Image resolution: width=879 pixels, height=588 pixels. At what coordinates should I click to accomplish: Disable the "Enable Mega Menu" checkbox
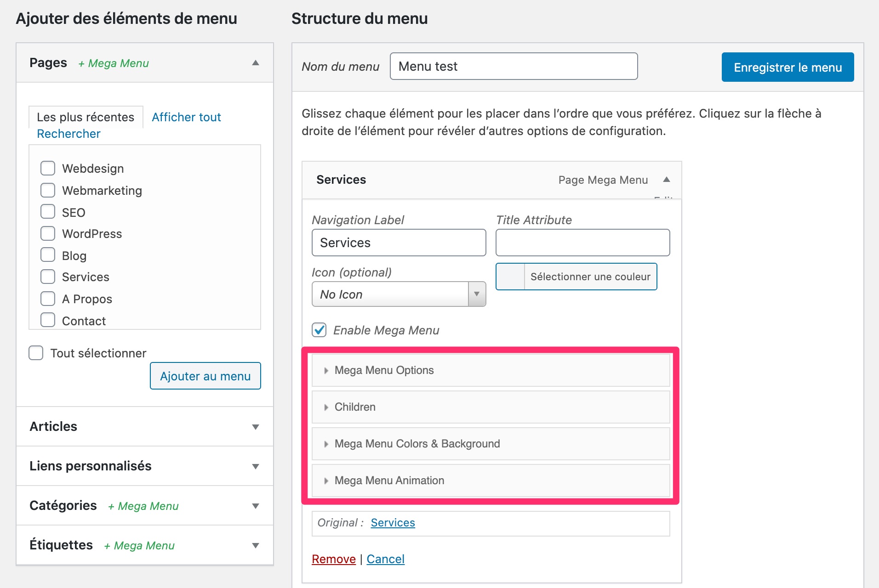pos(319,330)
